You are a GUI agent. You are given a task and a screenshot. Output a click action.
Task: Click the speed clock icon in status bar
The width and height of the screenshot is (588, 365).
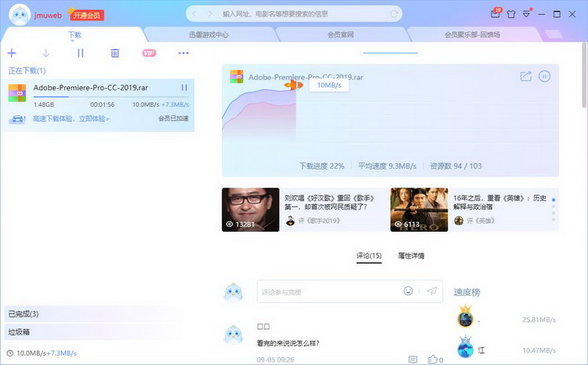click(10, 353)
